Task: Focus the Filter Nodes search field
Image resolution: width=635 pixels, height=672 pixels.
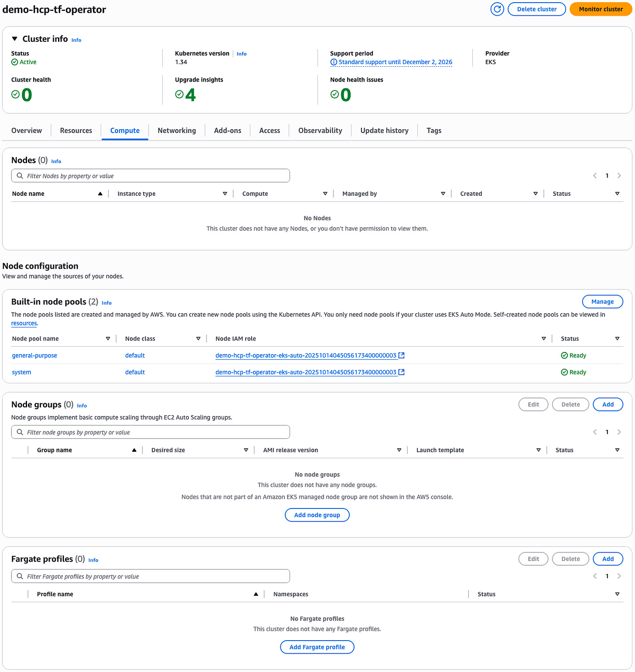Action: [150, 176]
